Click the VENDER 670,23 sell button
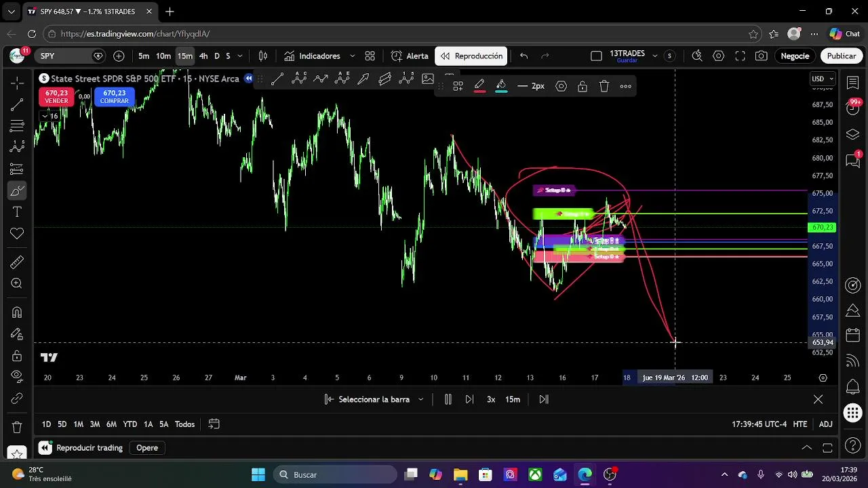This screenshot has width=868, height=488. [x=56, y=97]
